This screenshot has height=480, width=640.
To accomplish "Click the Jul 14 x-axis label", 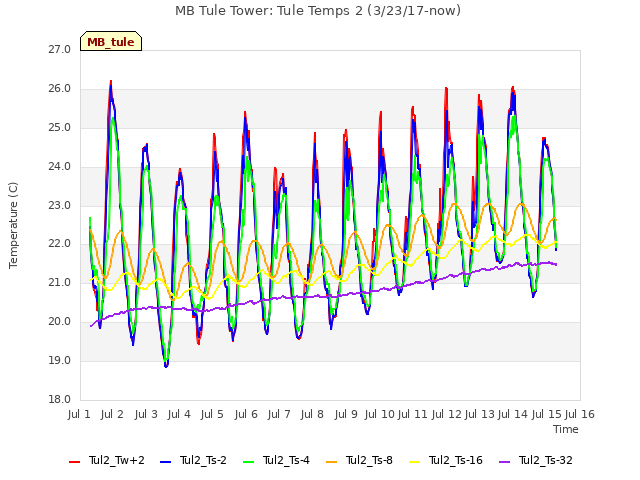I will point(513,414).
